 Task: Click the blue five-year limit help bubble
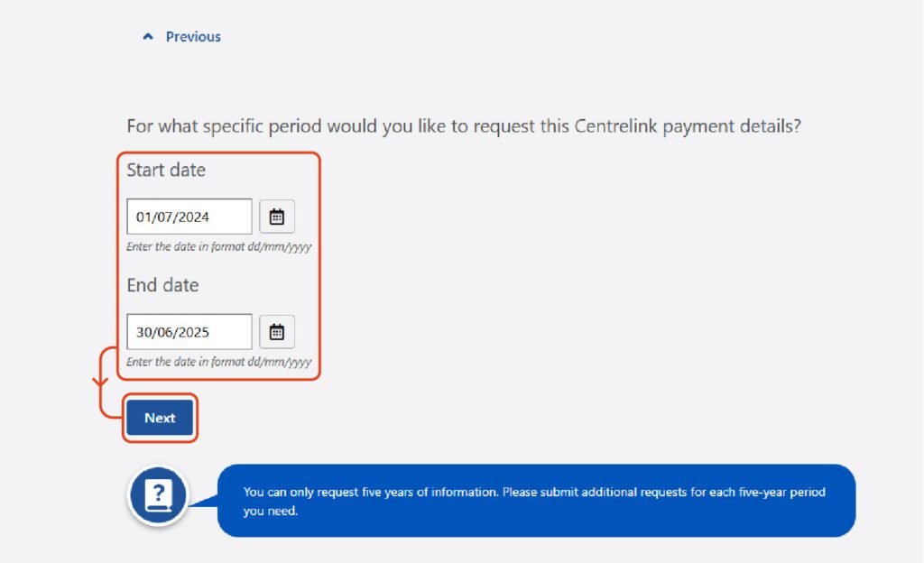[x=536, y=501]
